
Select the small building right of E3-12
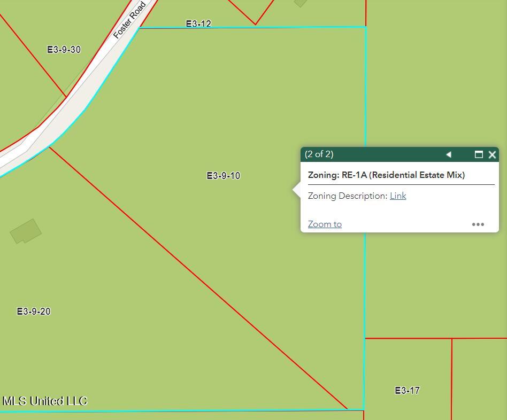[300, 2]
